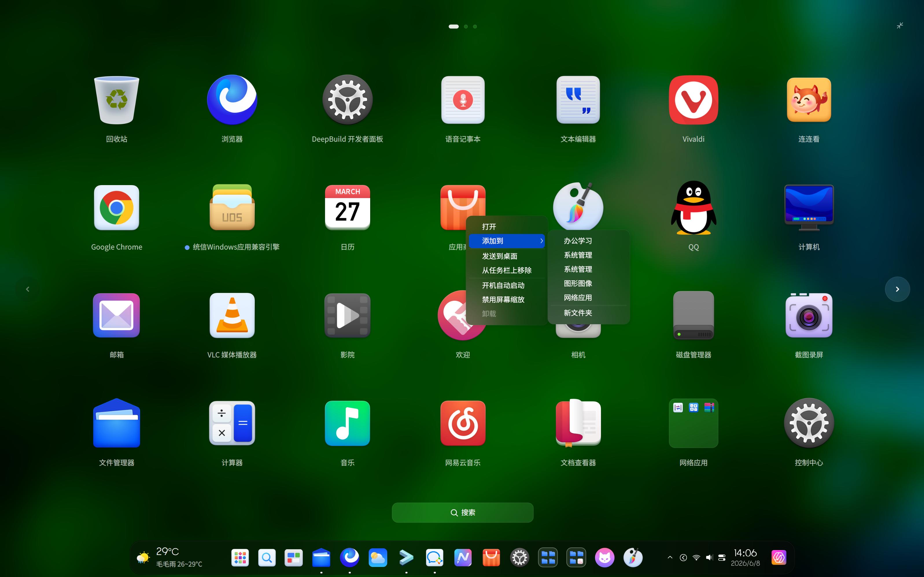924x577 pixels.
Task: Open the 磁盘管理器 disk manager
Action: (x=693, y=315)
